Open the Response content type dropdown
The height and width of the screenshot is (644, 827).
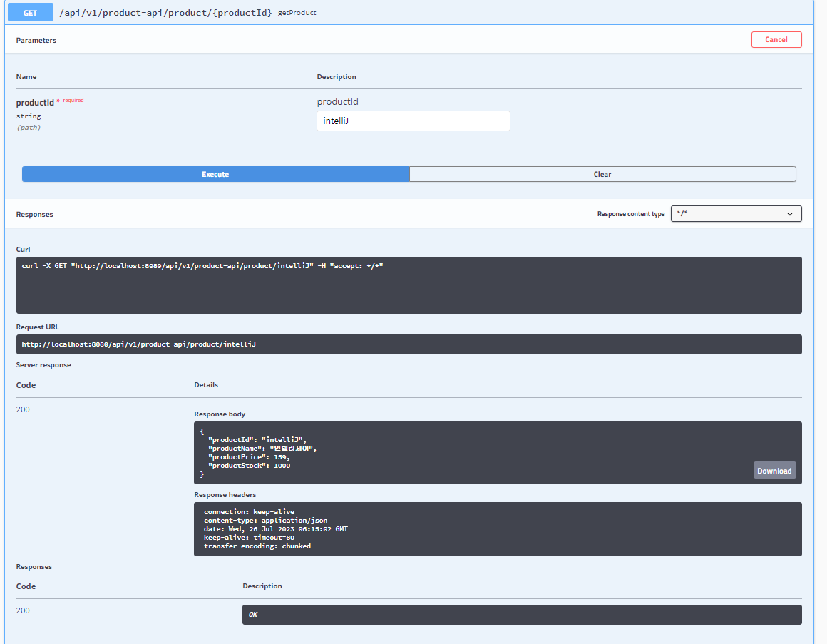(736, 214)
